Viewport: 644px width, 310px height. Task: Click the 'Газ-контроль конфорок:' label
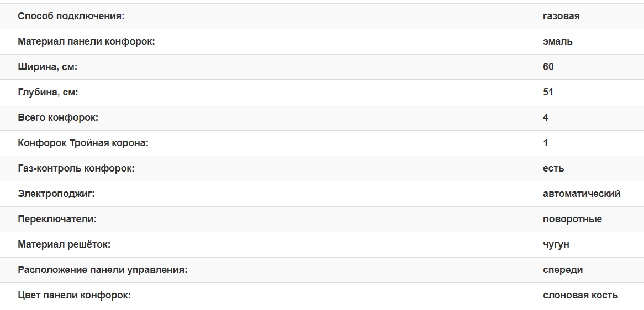[x=76, y=168]
